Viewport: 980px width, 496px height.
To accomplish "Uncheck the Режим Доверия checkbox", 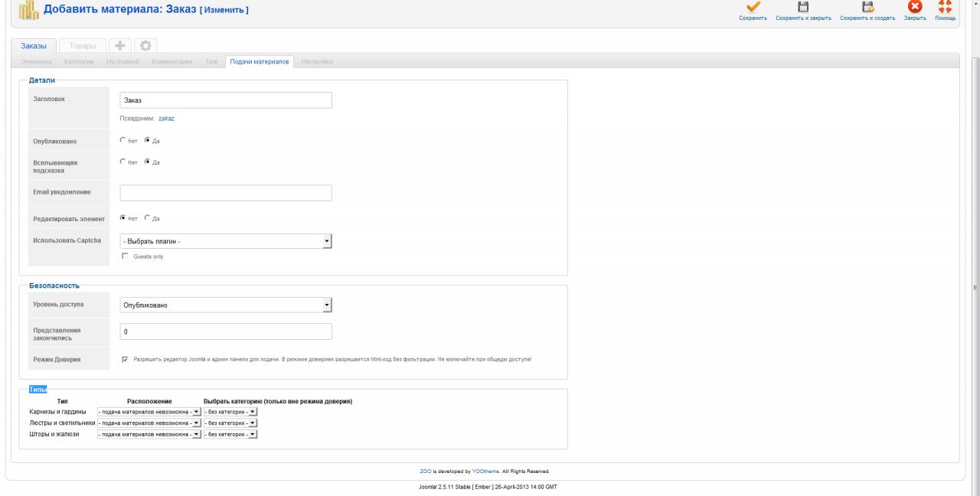I will 126,359.
